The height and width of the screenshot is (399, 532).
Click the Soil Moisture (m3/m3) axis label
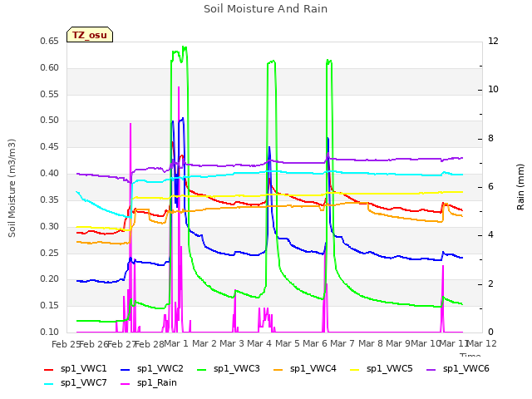click(x=12, y=188)
